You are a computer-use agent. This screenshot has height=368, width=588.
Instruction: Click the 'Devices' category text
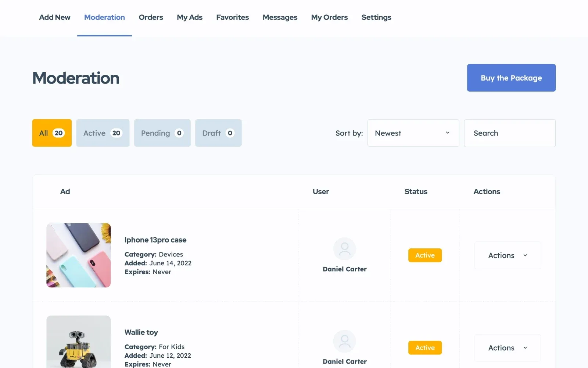tap(171, 254)
